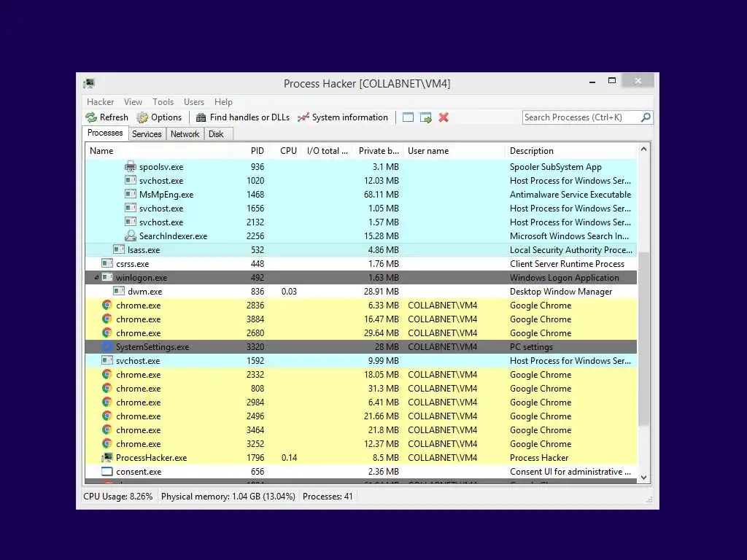Click the consent.exe window icon

pos(107,472)
